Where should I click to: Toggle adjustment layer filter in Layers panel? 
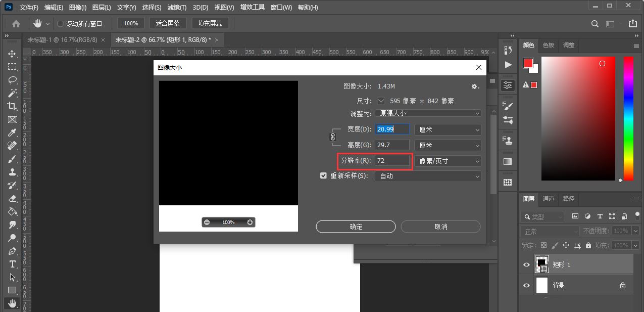click(587, 216)
